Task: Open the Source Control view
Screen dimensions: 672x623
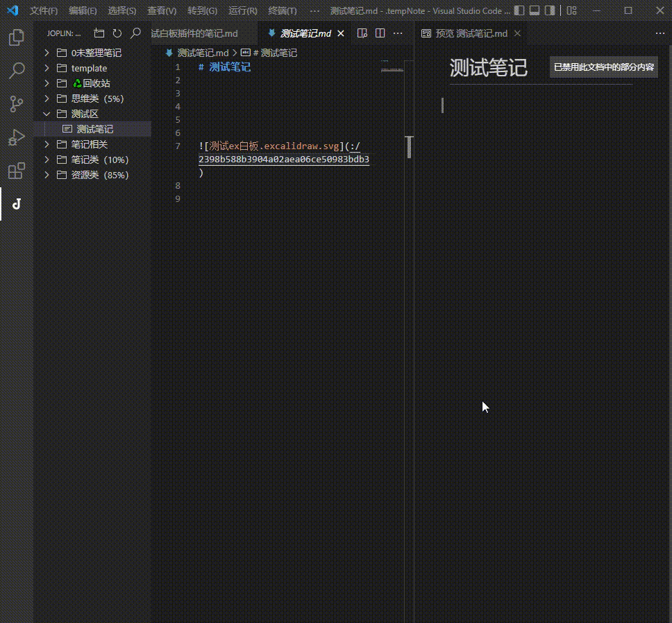Action: (x=16, y=104)
